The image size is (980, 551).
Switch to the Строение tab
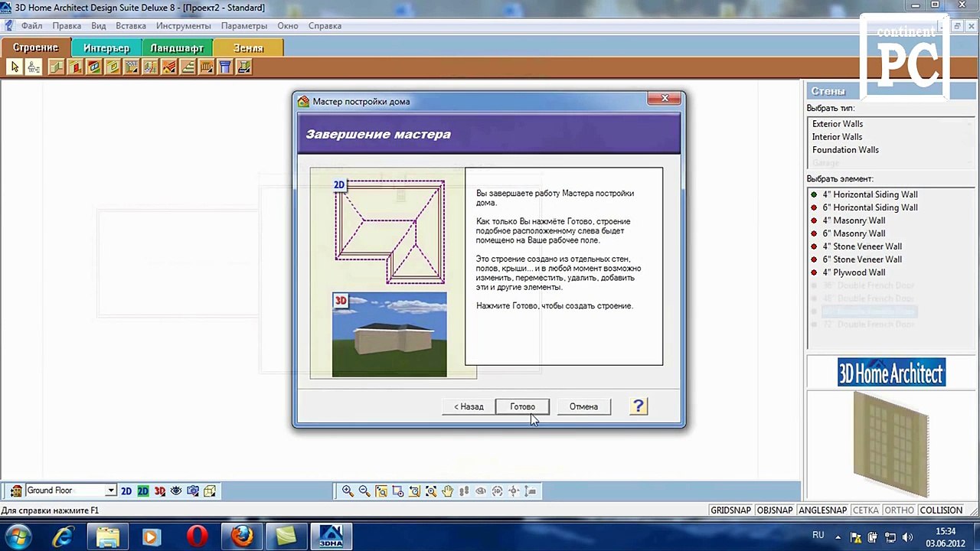coord(35,47)
